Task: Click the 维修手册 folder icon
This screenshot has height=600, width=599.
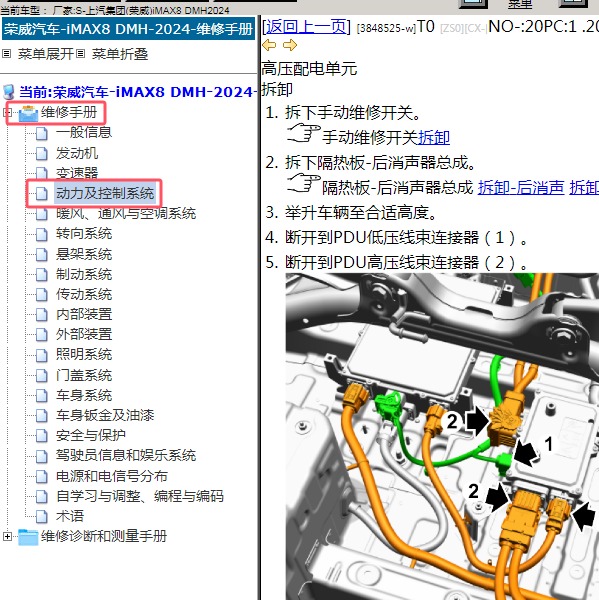Action: point(28,113)
